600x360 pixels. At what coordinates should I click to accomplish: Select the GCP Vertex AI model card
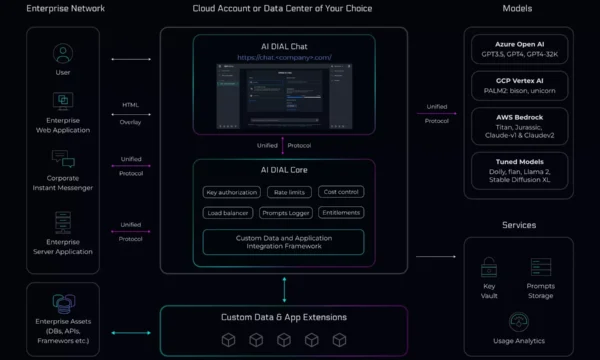point(519,86)
